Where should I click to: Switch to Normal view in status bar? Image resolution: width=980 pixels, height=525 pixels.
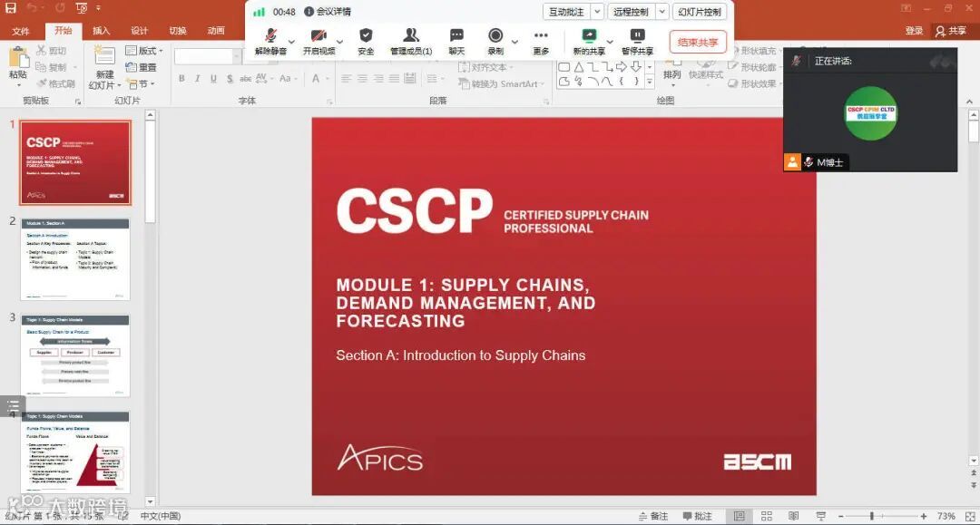739,516
